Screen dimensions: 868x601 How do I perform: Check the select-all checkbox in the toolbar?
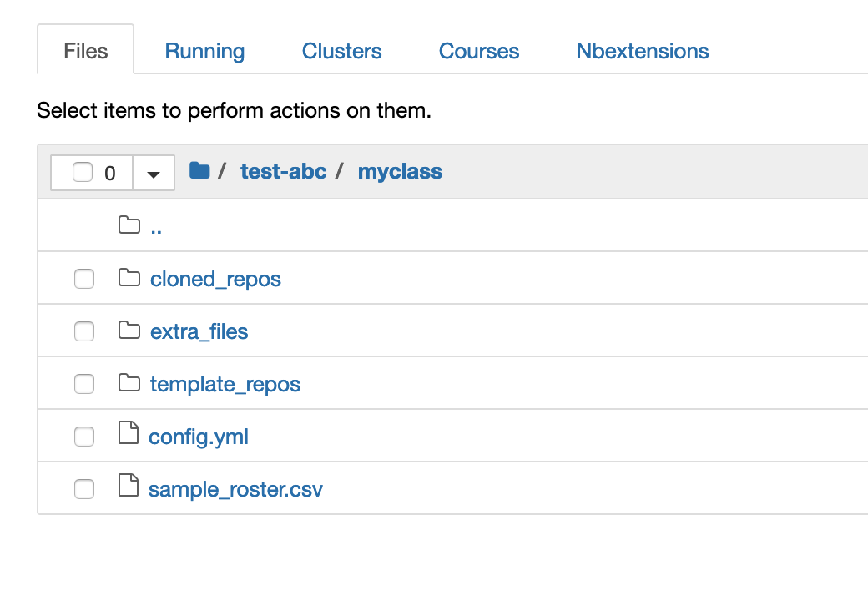point(81,172)
